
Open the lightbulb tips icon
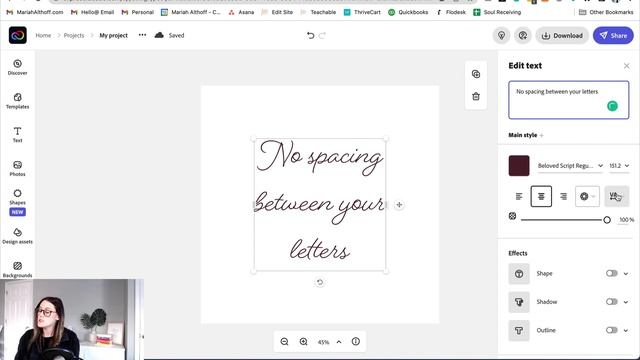[x=501, y=36]
